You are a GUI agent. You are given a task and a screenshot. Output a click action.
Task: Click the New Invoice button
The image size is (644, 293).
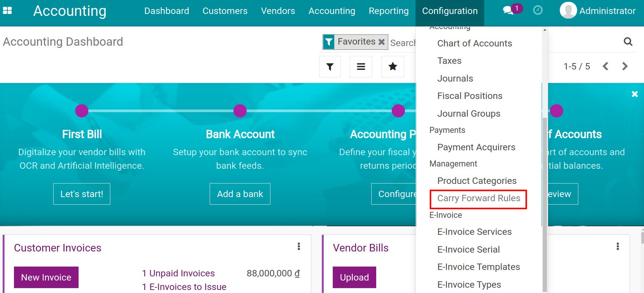point(46,277)
